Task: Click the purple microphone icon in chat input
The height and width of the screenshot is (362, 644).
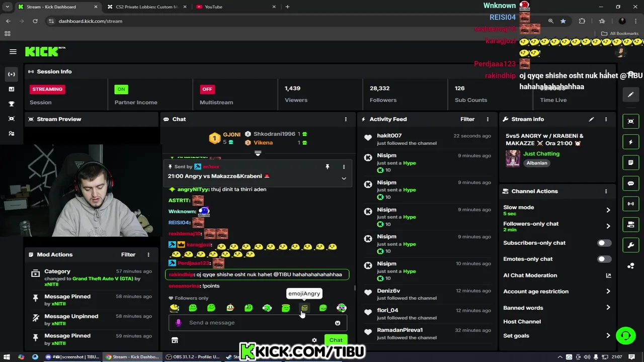Action: [178, 323]
